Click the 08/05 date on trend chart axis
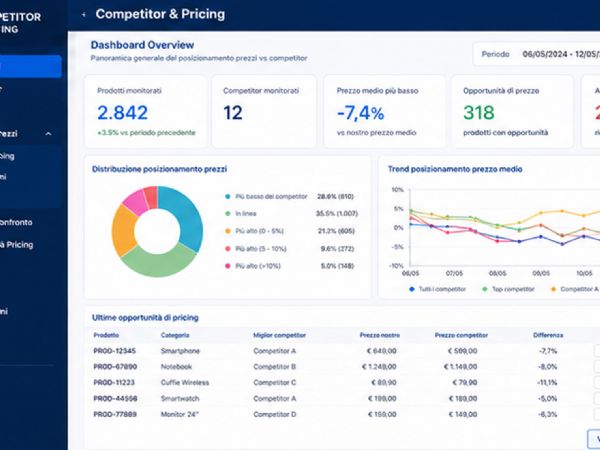The height and width of the screenshot is (450, 600). click(497, 274)
